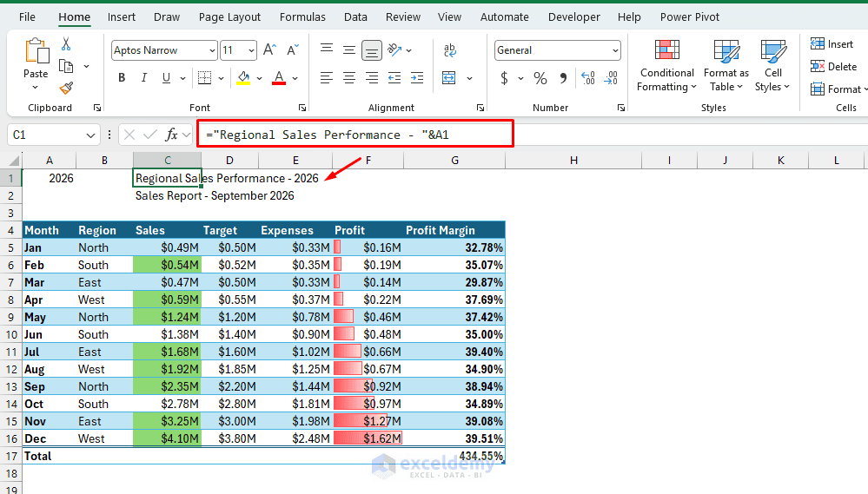Toggle Underline formatting
The image size is (868, 494).
click(x=166, y=78)
